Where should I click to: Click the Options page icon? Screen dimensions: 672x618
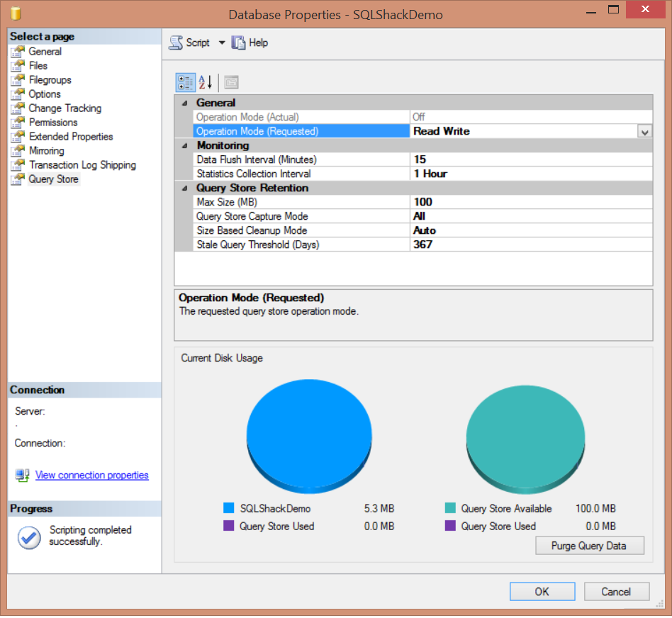point(18,94)
